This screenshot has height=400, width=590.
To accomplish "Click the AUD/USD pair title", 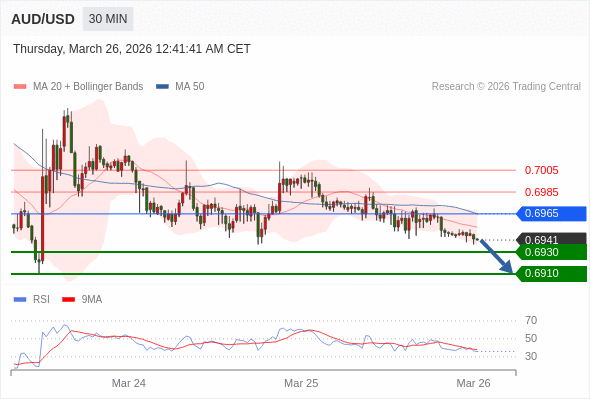I will pyautogui.click(x=43, y=19).
